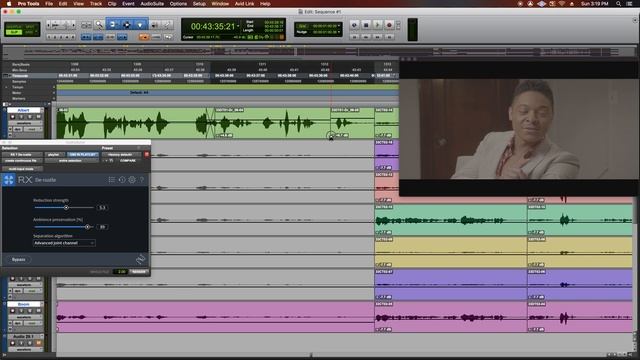Mute the Boom track
The width and height of the screenshot is (640, 360).
(38, 311)
